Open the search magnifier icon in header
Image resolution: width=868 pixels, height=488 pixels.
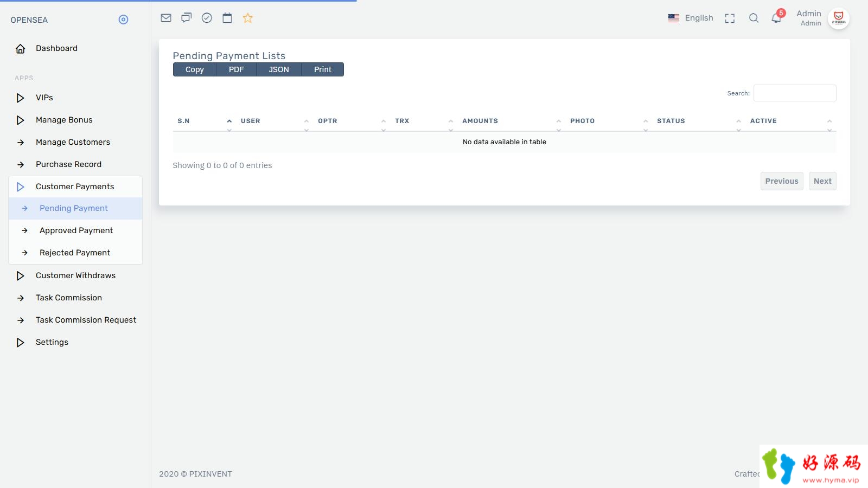click(x=754, y=18)
